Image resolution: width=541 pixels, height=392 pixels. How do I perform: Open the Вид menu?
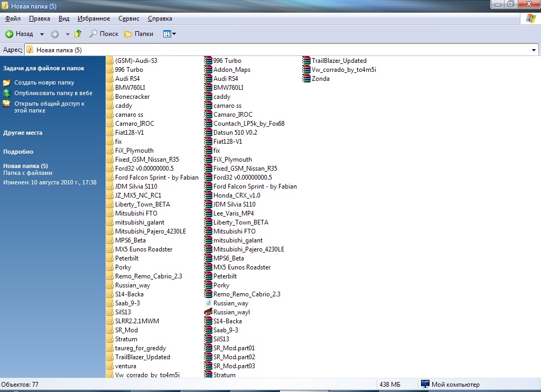[x=64, y=18]
